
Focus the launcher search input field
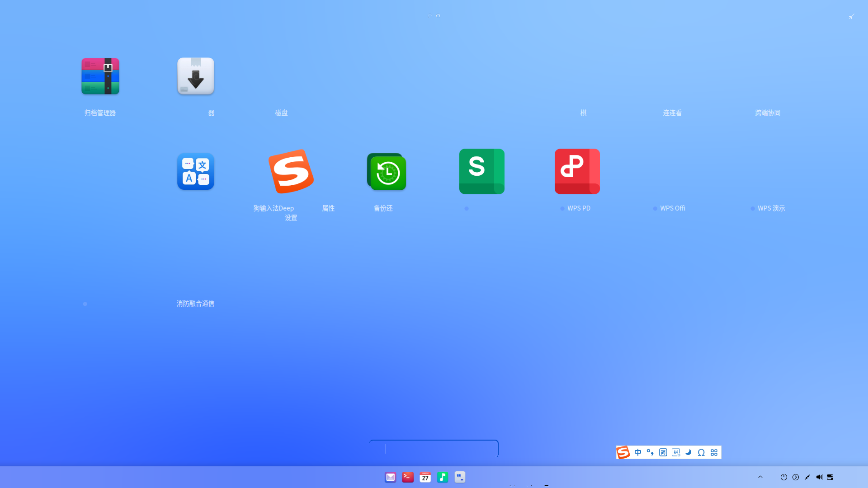434,449
